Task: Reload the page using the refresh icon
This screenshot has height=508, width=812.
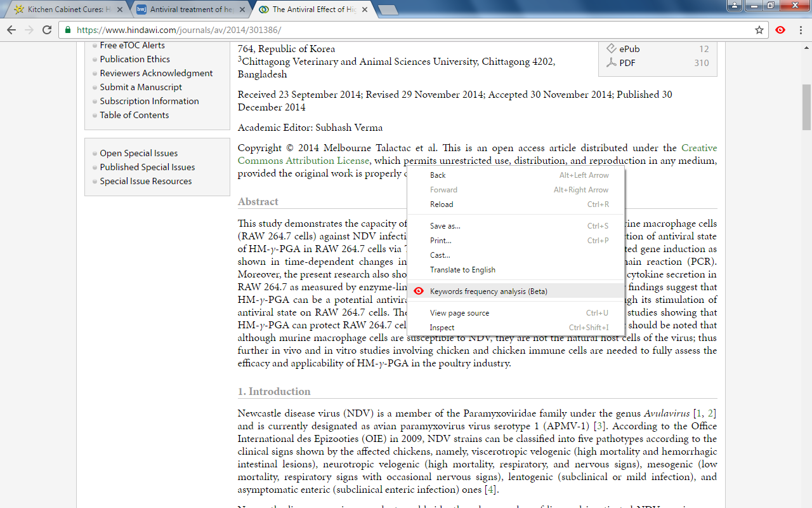Action: coord(46,30)
